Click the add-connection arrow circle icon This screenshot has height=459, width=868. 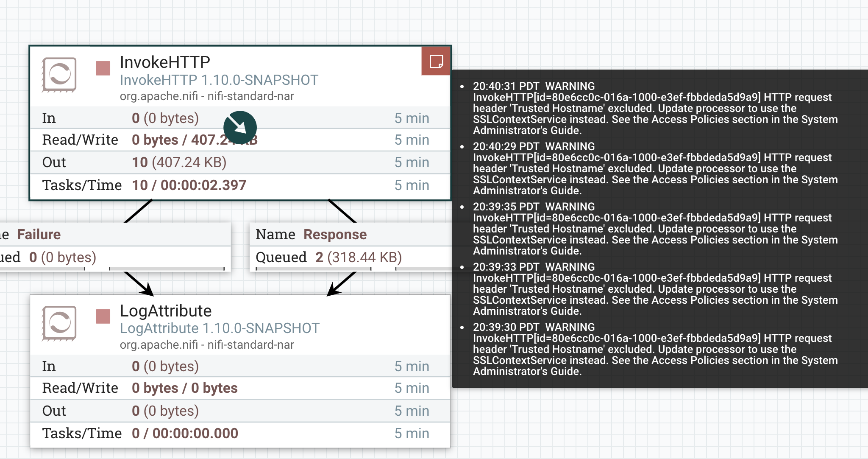pyautogui.click(x=240, y=127)
